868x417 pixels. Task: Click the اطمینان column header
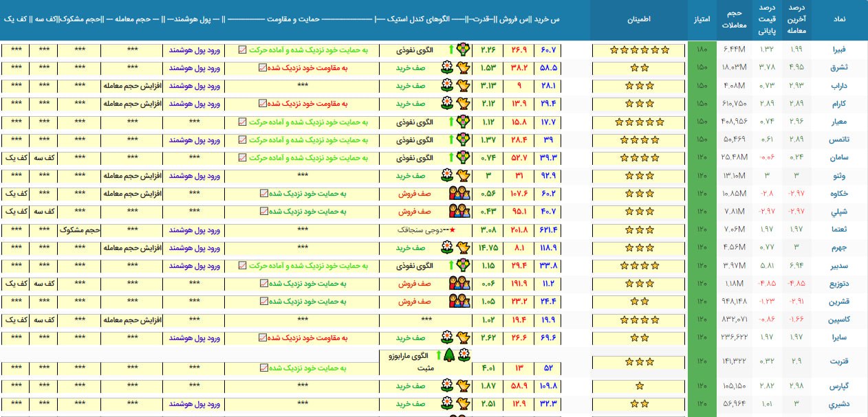click(x=639, y=21)
